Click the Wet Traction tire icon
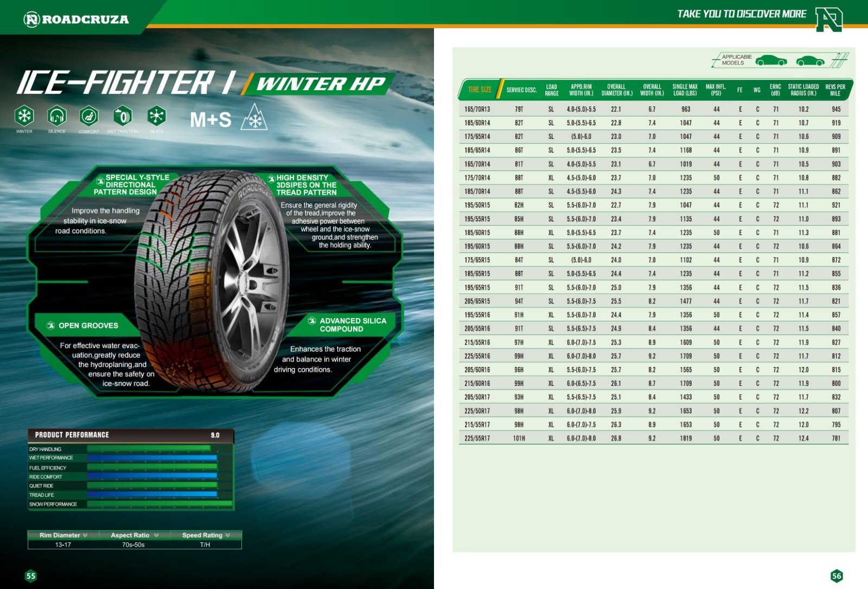 point(123,116)
